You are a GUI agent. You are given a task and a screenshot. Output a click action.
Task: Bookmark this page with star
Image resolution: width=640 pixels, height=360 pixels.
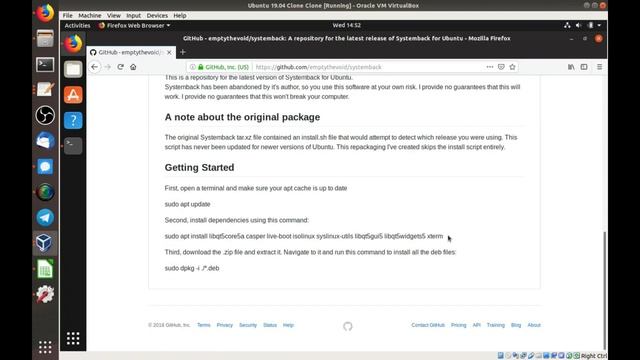513,67
